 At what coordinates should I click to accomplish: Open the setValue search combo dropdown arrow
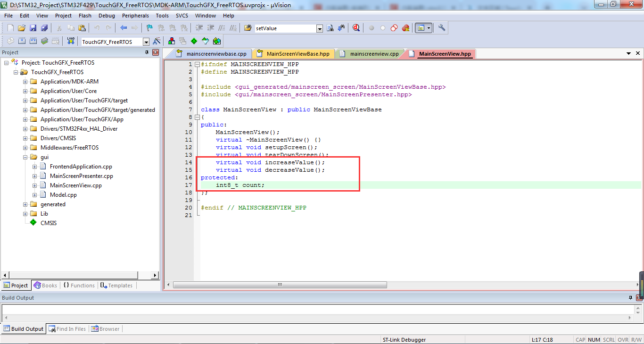pos(320,29)
